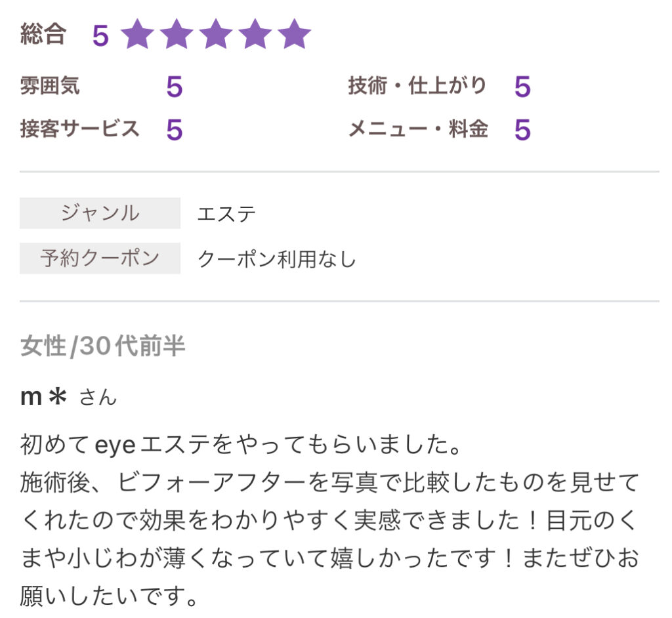Click the 雰囲気 rating score
The height and width of the screenshot is (618, 672).
[x=175, y=87]
